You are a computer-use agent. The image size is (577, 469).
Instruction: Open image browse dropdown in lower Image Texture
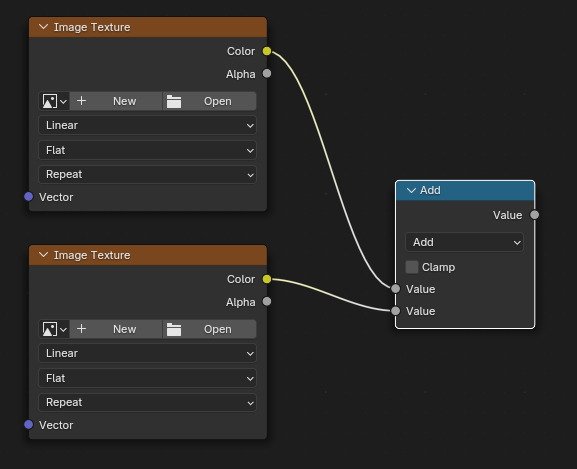coord(54,329)
